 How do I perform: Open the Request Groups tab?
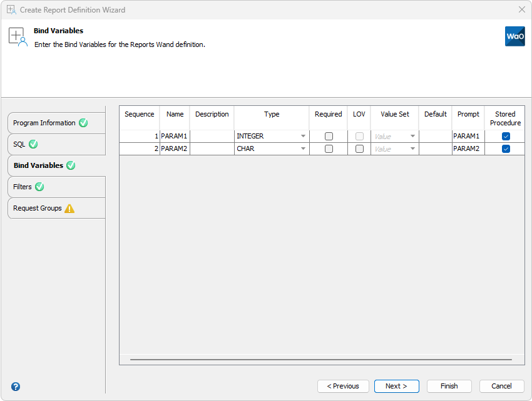[x=38, y=208]
